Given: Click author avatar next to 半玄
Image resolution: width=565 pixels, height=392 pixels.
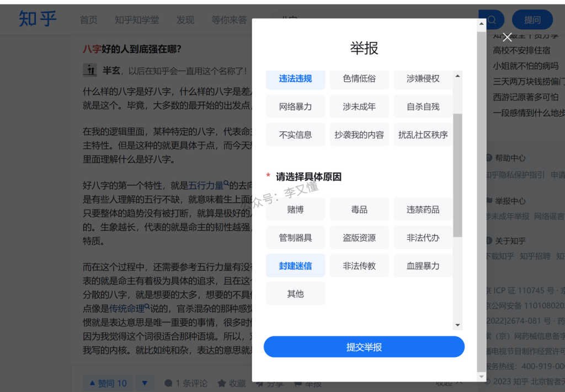Looking at the screenshot, I should pyautogui.click(x=90, y=70).
